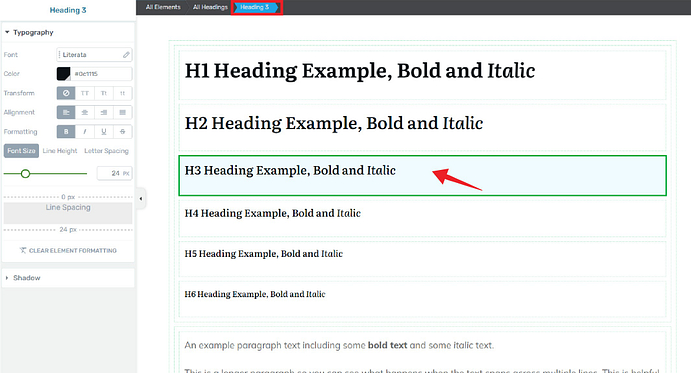
Task: Select no text transform
Action: point(66,93)
